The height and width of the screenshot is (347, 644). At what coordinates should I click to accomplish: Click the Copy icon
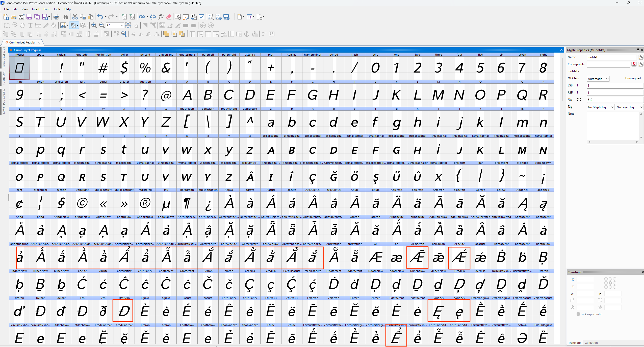(83, 17)
